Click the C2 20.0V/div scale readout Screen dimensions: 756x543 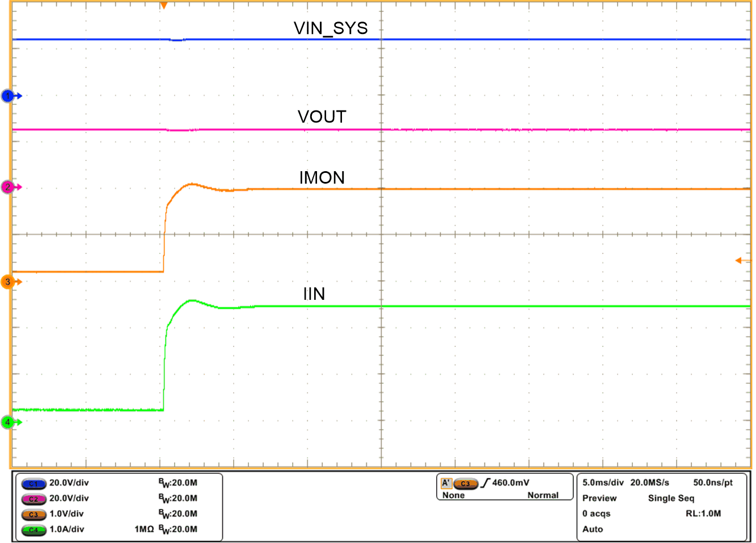click(x=69, y=498)
